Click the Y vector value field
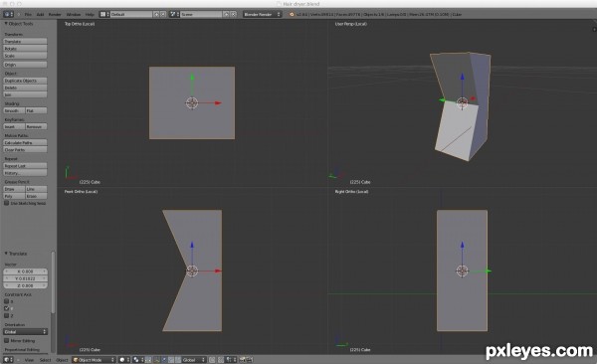 pos(25,278)
